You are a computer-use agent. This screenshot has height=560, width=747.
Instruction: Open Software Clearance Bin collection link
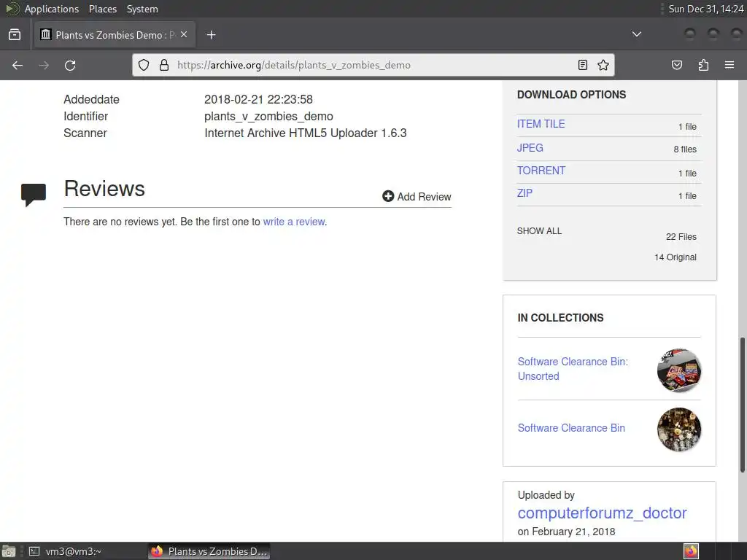pos(571,428)
